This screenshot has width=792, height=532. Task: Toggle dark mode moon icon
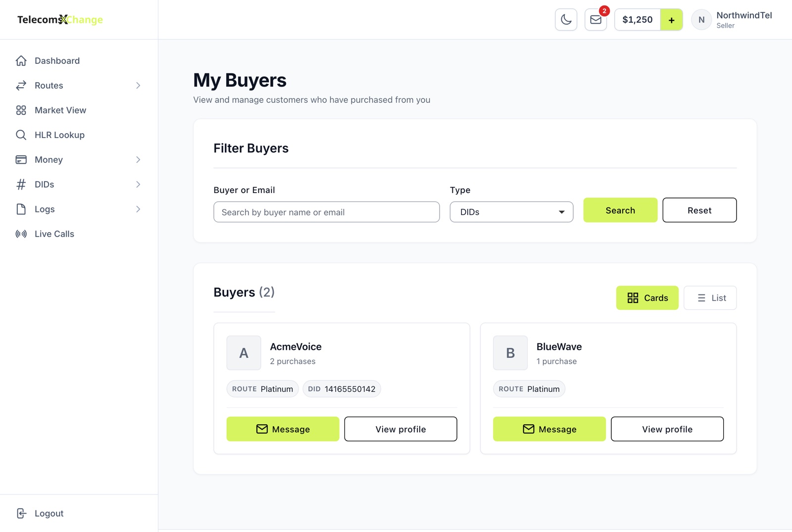click(566, 20)
